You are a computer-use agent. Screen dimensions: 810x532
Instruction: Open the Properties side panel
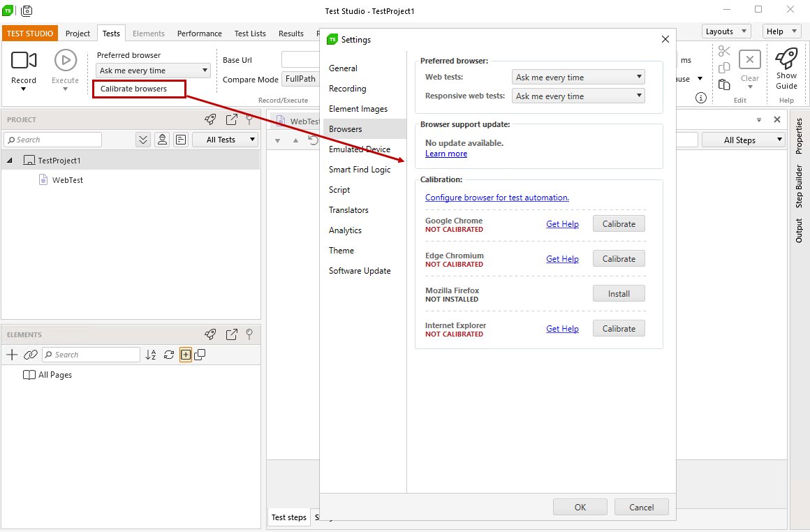coord(799,136)
